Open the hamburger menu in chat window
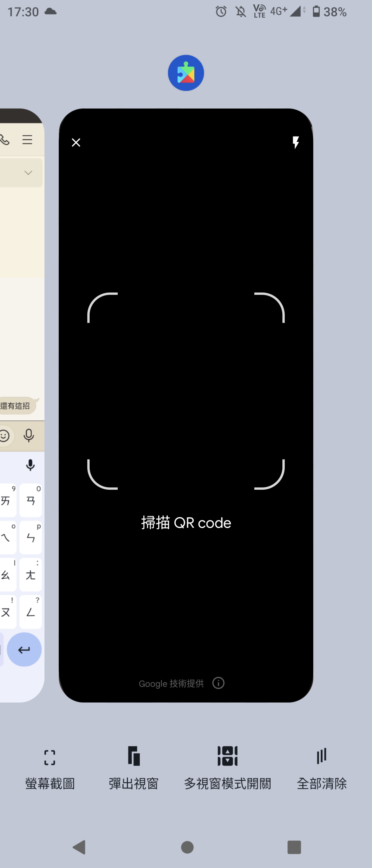Screen dimensions: 372x868 27,139
